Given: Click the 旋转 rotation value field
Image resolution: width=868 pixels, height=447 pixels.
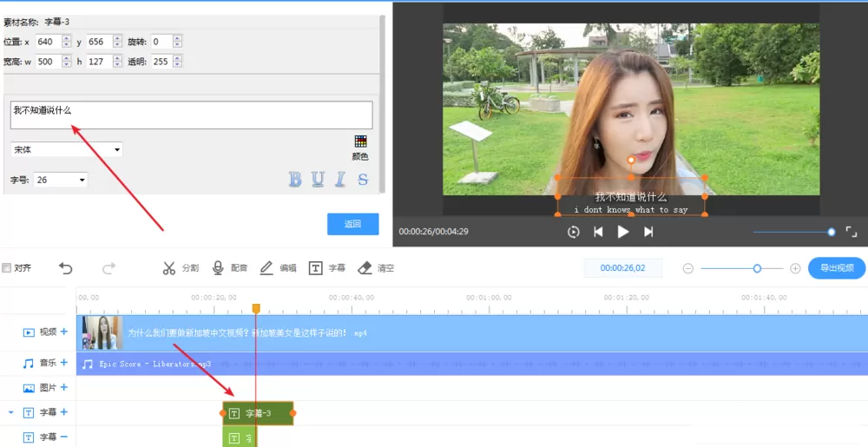Looking at the screenshot, I should click(161, 42).
